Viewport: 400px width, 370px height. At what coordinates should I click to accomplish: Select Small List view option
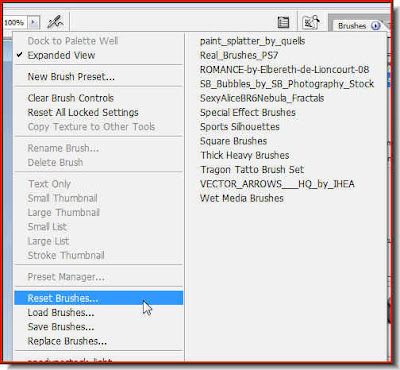click(99, 227)
